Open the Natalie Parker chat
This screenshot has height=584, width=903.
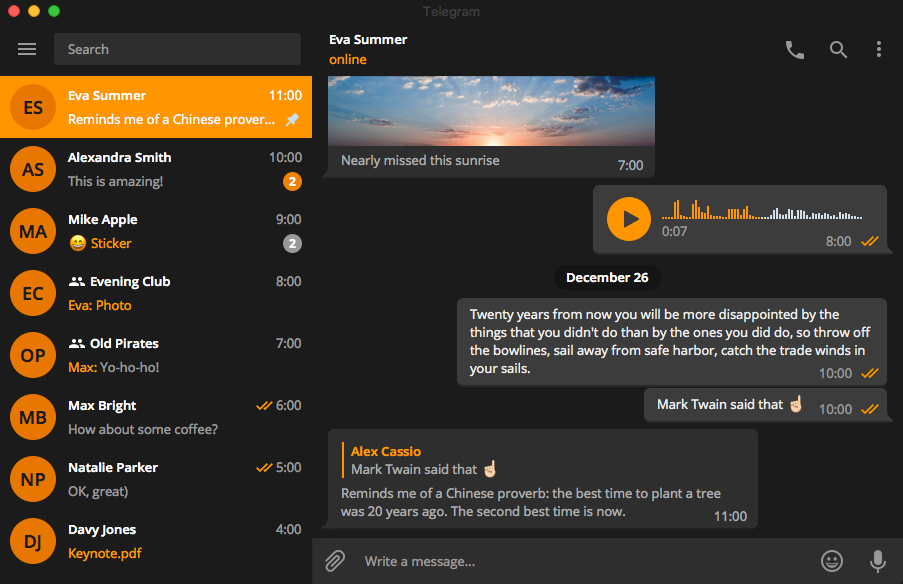pyautogui.click(x=156, y=479)
